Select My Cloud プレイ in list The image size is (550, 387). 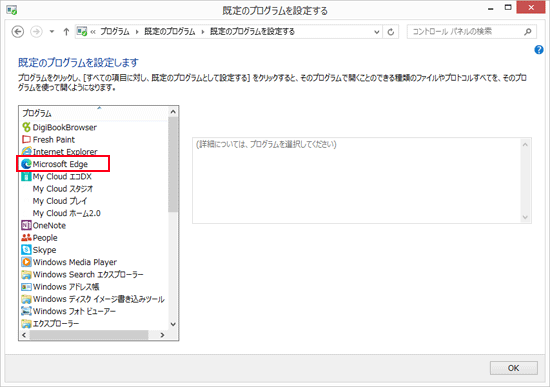[x=60, y=201]
